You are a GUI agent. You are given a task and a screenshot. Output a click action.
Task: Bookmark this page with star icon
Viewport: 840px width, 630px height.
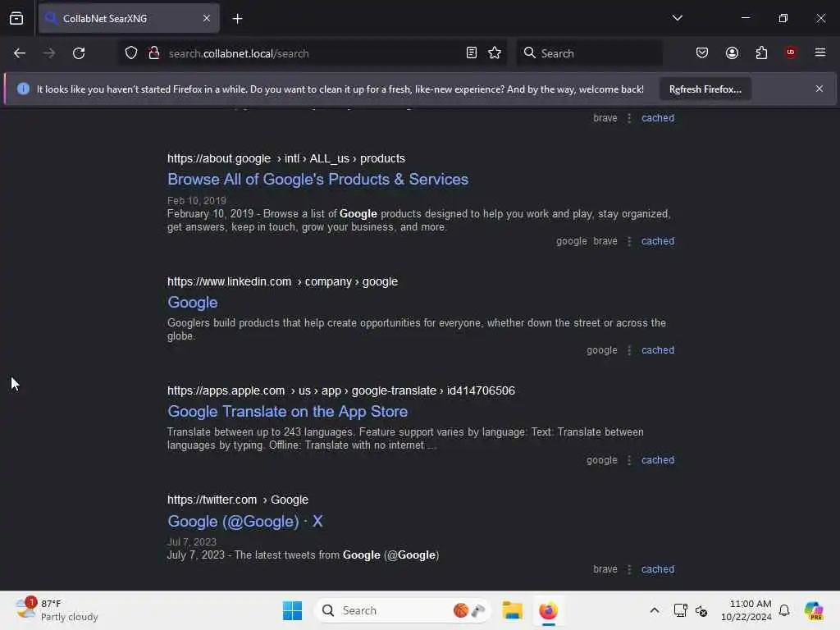(x=495, y=53)
